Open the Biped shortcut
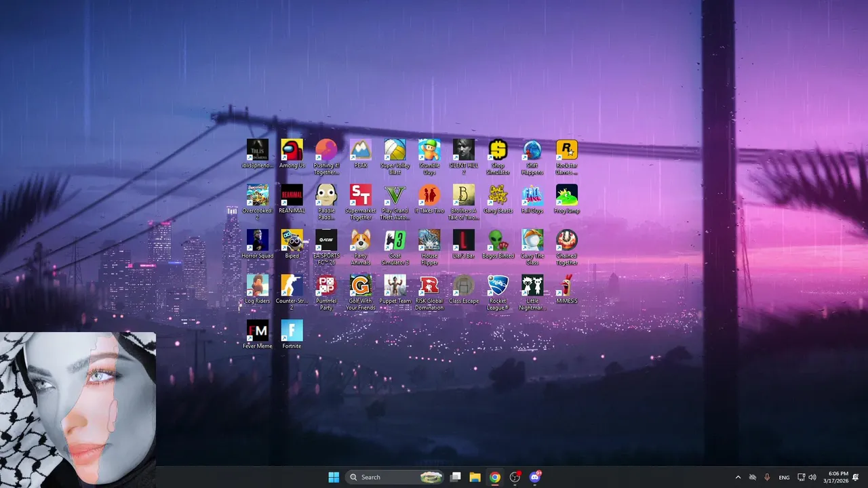The image size is (868, 488). (x=292, y=244)
